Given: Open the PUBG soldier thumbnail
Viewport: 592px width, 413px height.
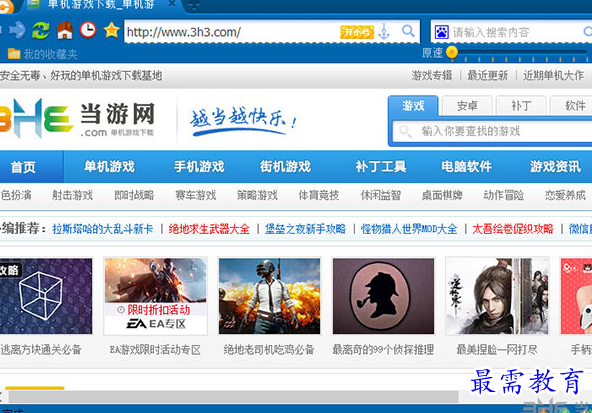Looking at the screenshot, I should tap(270, 296).
